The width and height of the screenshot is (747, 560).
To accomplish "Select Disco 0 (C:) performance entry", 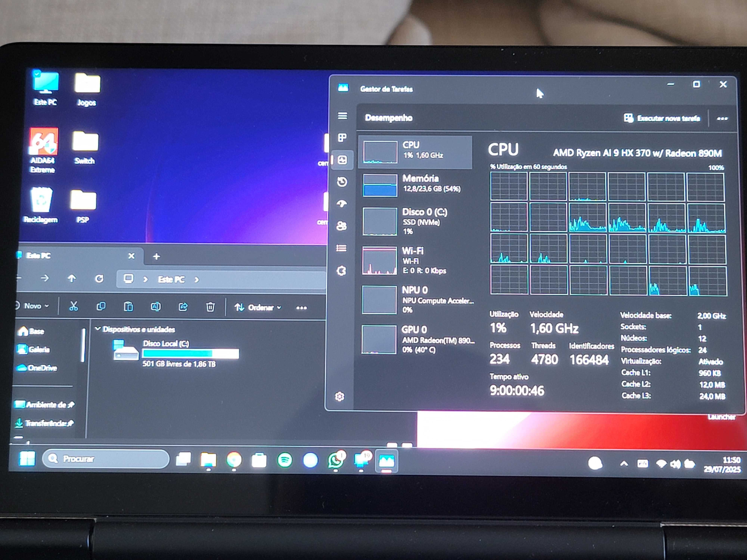I will [x=415, y=221].
